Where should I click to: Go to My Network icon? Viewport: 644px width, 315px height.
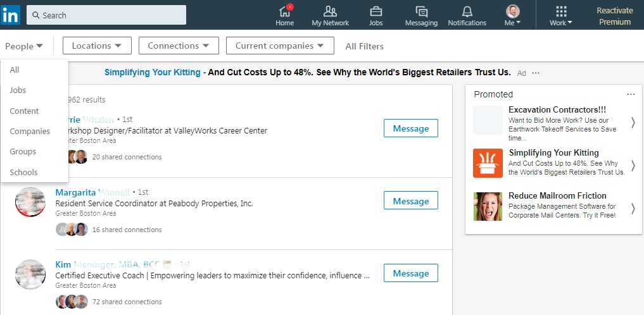point(330,11)
